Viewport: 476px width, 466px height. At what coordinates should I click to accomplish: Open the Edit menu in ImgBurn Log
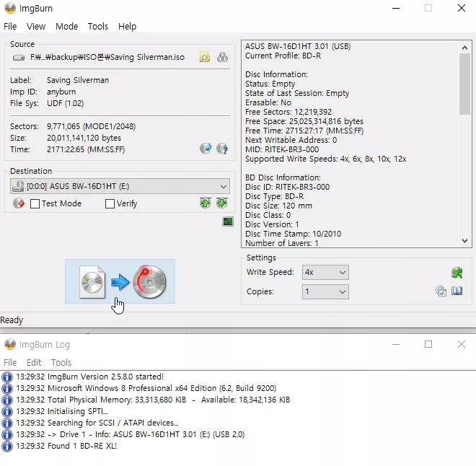click(x=34, y=362)
